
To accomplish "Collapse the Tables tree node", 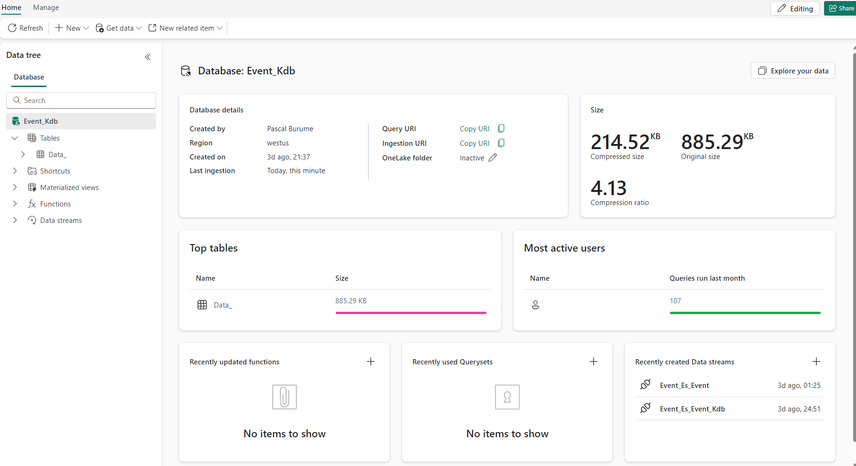I will tap(15, 138).
